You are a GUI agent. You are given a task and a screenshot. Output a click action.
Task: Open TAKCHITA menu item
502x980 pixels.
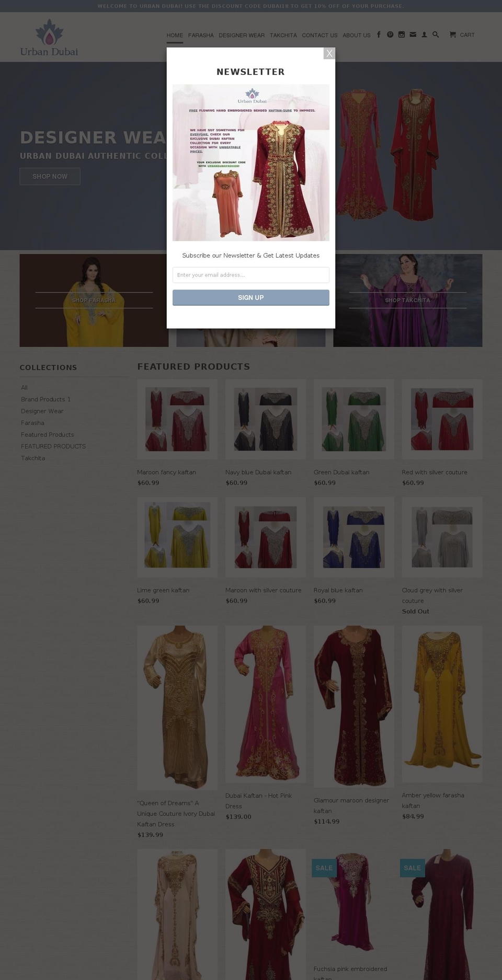point(283,35)
